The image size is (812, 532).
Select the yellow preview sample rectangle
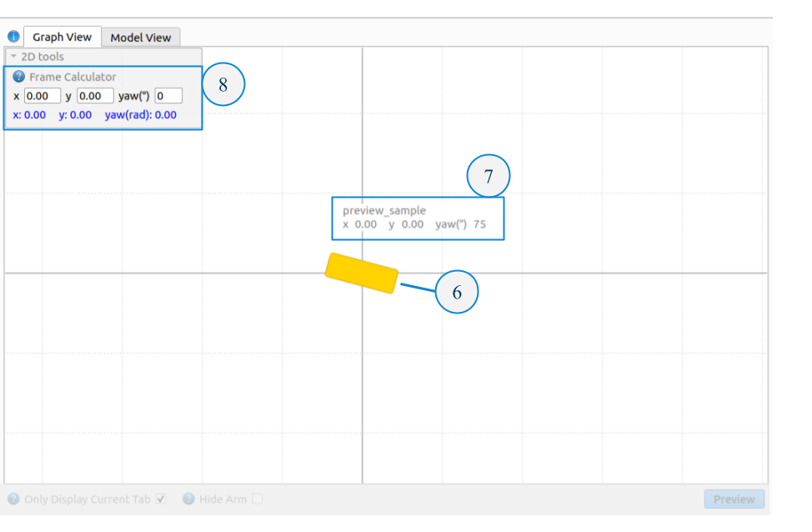click(x=361, y=273)
